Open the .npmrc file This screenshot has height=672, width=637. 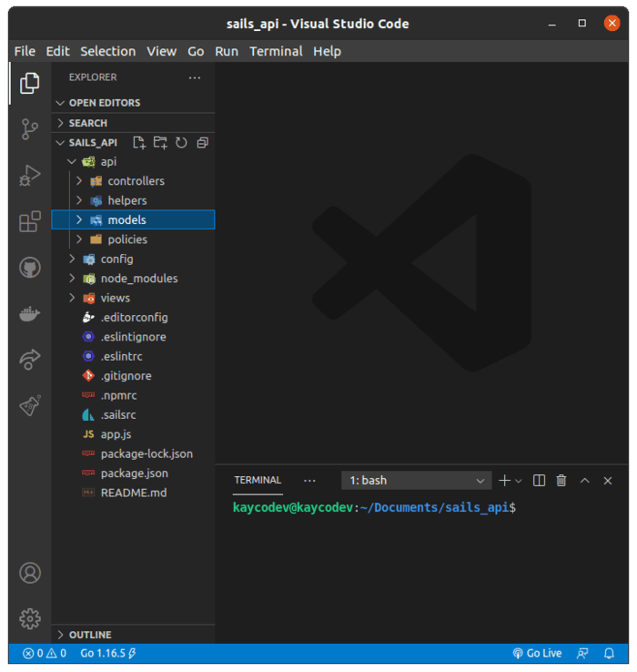click(x=133, y=395)
